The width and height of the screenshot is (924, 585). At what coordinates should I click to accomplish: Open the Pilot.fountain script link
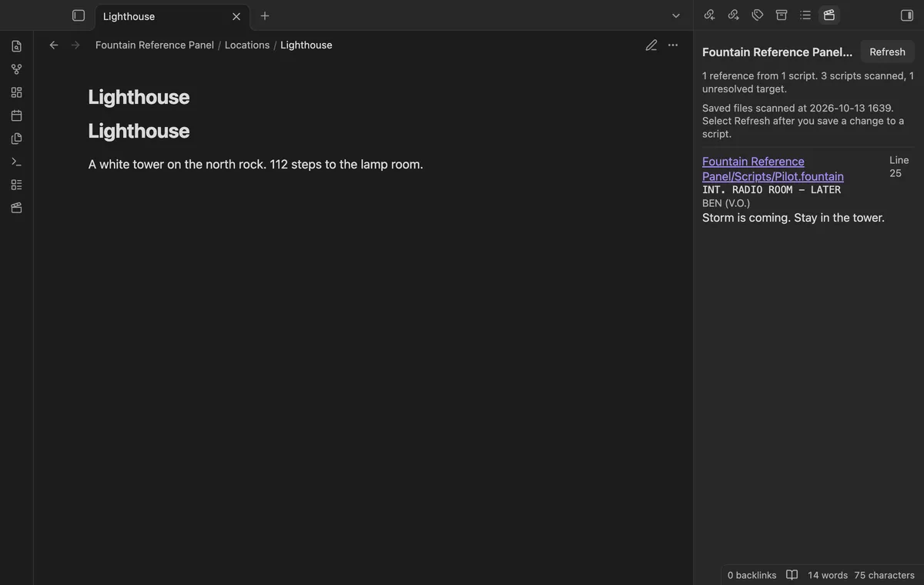[x=773, y=169]
